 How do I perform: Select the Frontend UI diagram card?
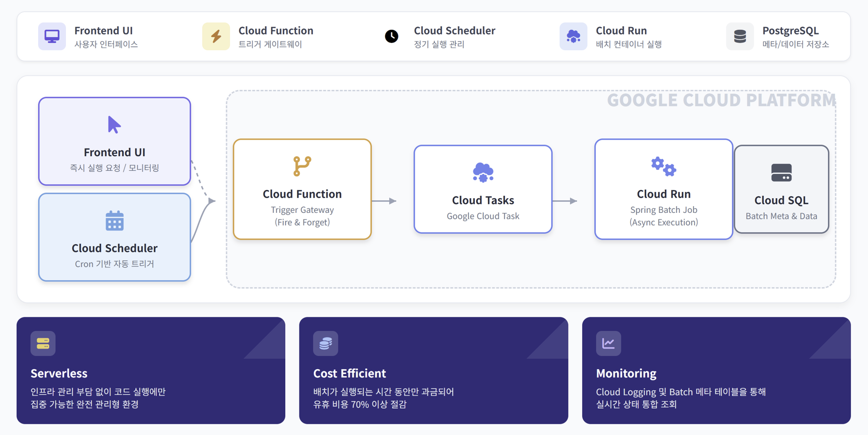click(x=114, y=141)
